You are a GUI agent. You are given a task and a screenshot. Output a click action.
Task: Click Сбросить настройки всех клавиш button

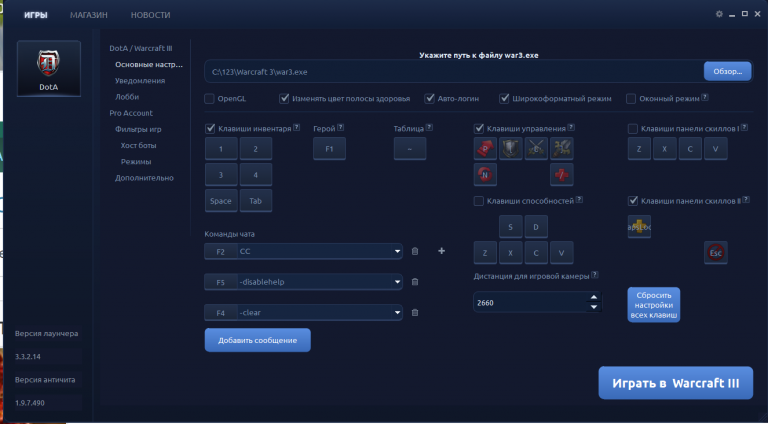[x=653, y=305]
